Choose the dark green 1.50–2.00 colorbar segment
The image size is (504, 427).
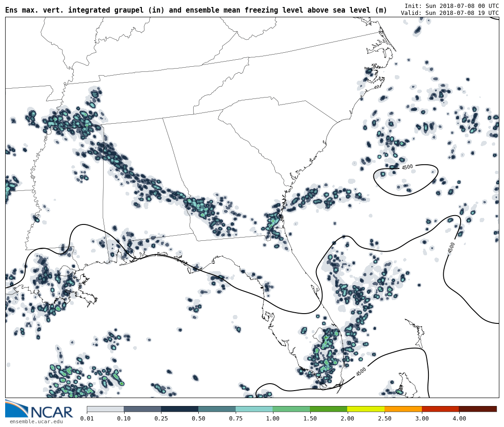pyautogui.click(x=329, y=409)
